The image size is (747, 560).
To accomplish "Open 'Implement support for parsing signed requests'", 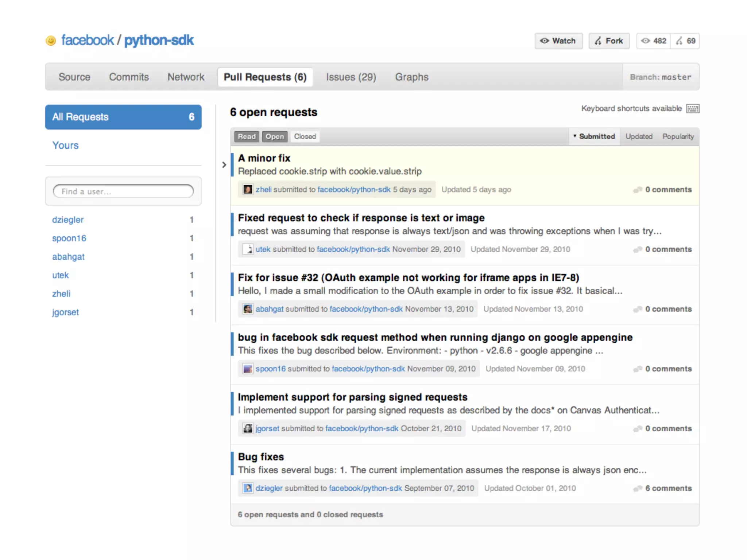I will click(352, 397).
